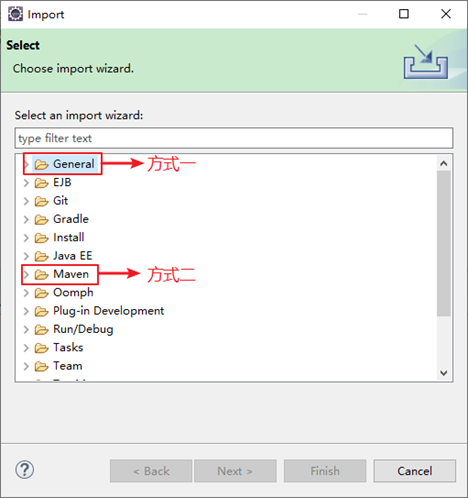Click the Git folder icon

(x=41, y=201)
